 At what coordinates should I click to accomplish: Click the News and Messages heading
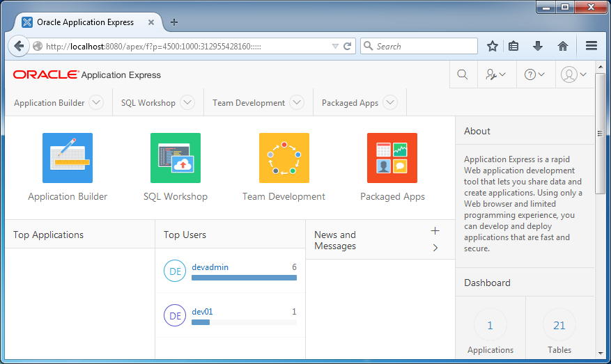pos(335,240)
